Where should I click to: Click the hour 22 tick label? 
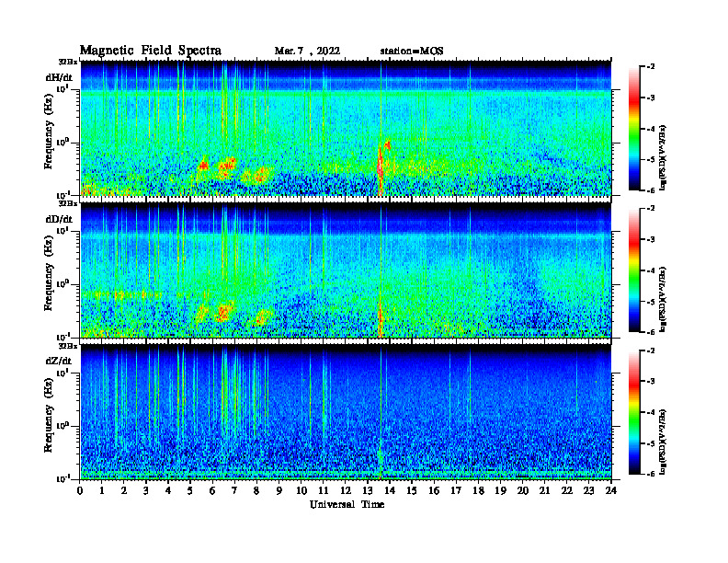tap(567, 490)
